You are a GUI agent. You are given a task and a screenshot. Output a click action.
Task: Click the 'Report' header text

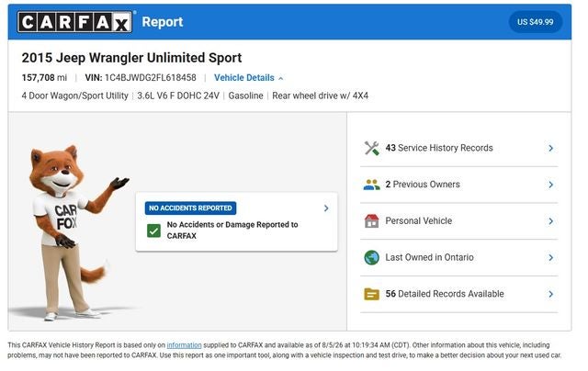[x=163, y=22]
